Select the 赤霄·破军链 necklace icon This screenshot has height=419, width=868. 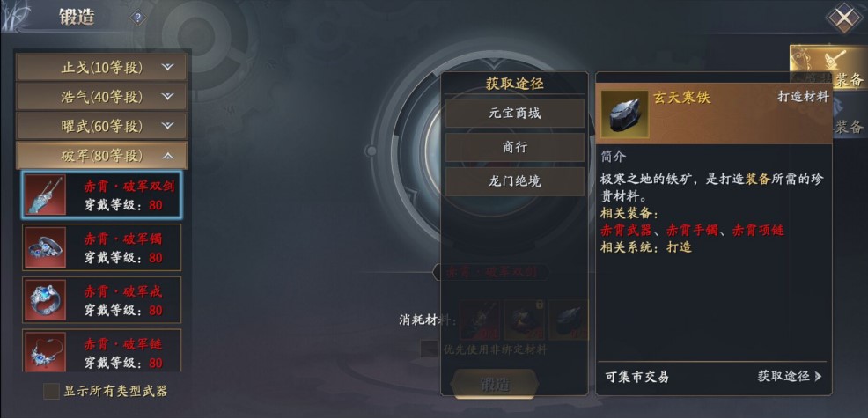pyautogui.click(x=46, y=351)
